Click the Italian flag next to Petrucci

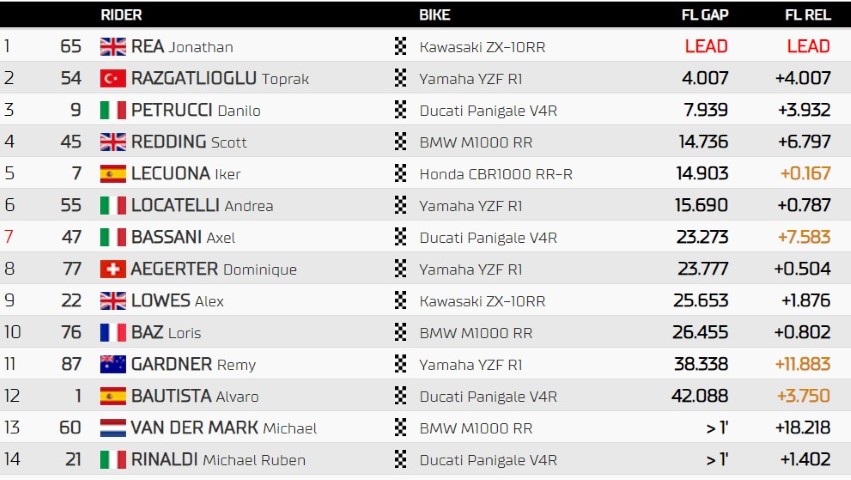pos(113,110)
